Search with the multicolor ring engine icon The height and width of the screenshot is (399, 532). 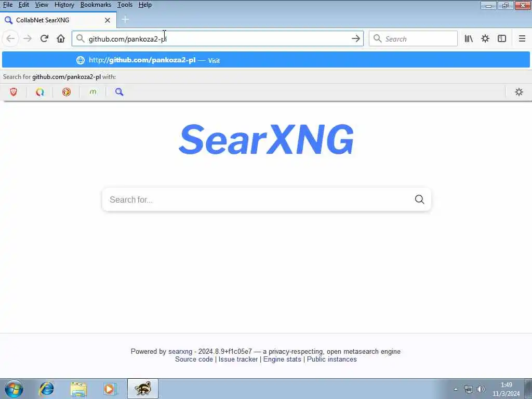(40, 92)
